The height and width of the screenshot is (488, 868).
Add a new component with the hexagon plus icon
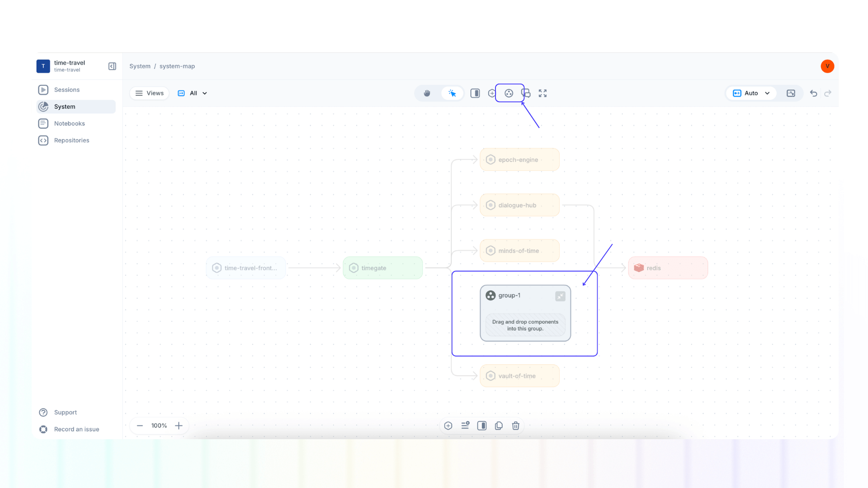pyautogui.click(x=492, y=93)
